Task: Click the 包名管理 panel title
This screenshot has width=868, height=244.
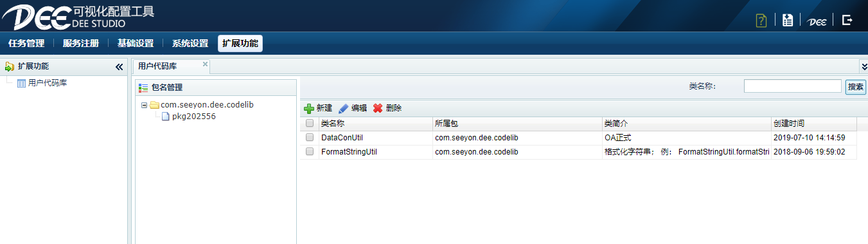Action: pyautogui.click(x=167, y=88)
